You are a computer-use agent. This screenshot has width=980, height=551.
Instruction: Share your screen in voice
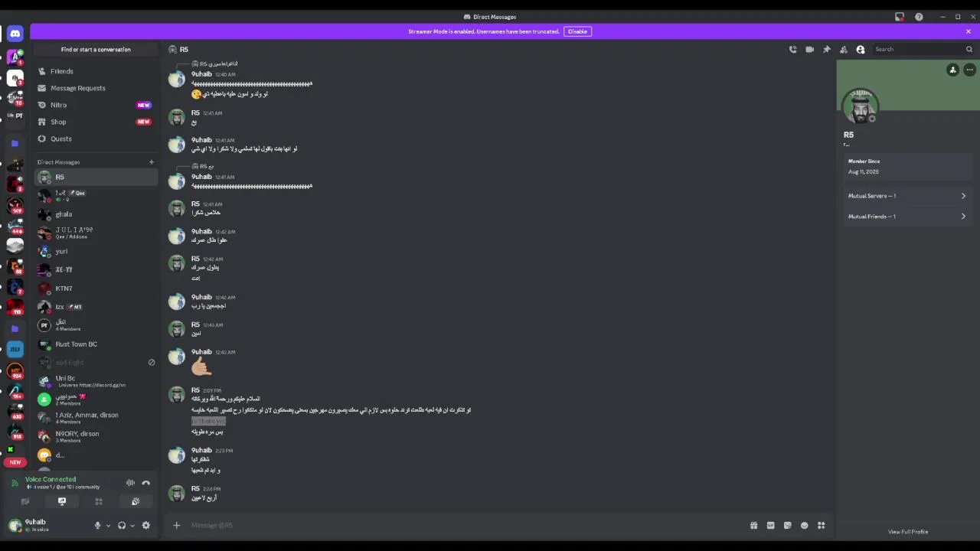[x=62, y=501]
